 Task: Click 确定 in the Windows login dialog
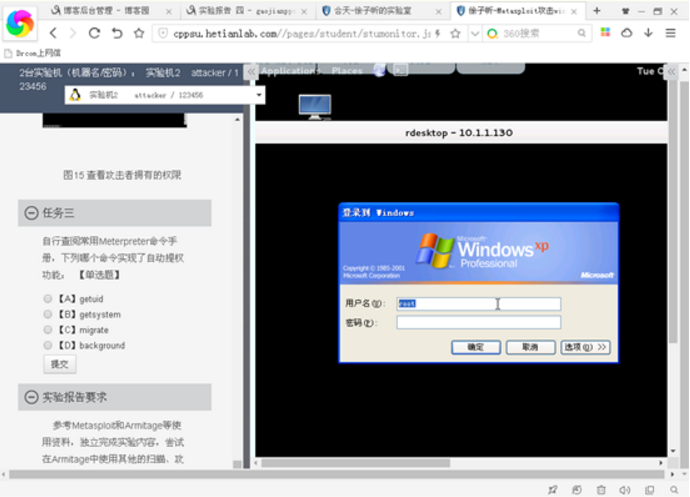click(x=476, y=347)
